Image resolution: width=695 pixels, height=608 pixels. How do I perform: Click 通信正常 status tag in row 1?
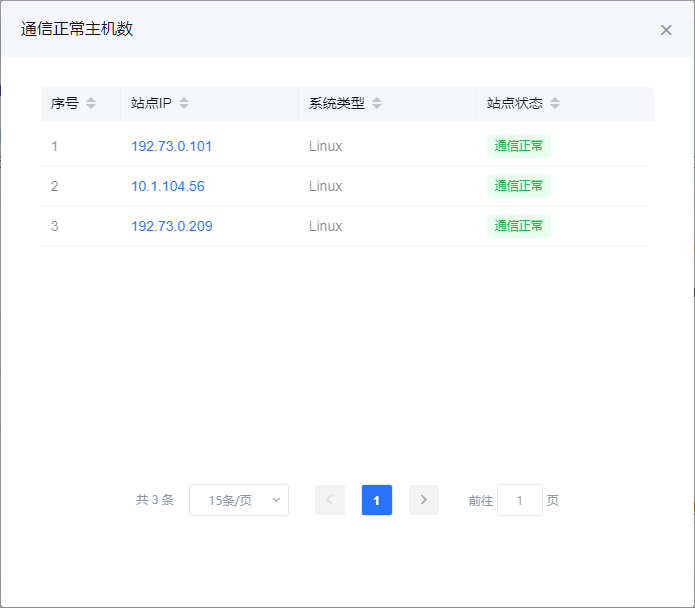pyautogui.click(x=518, y=146)
